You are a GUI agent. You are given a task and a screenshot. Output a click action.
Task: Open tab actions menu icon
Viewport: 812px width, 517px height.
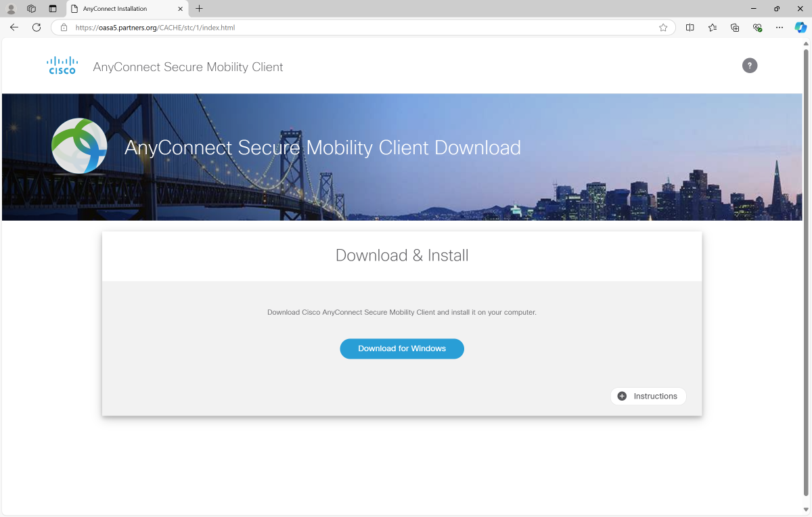point(53,9)
